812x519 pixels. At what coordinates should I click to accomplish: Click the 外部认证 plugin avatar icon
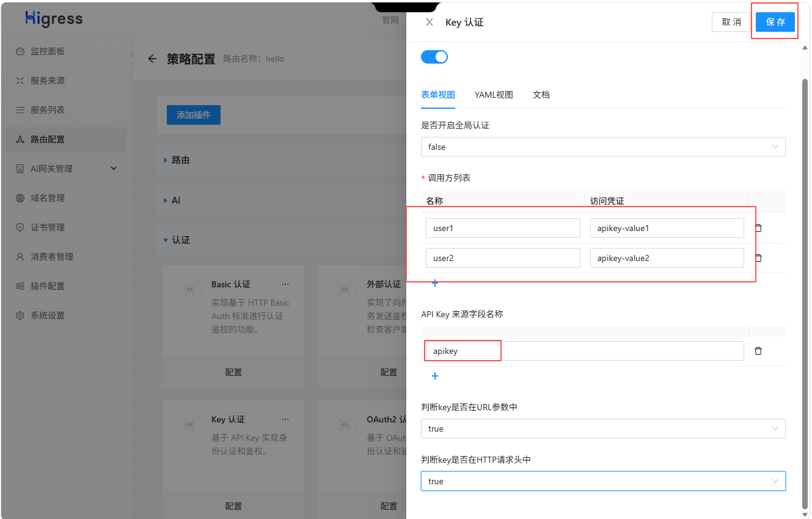pyautogui.click(x=345, y=290)
